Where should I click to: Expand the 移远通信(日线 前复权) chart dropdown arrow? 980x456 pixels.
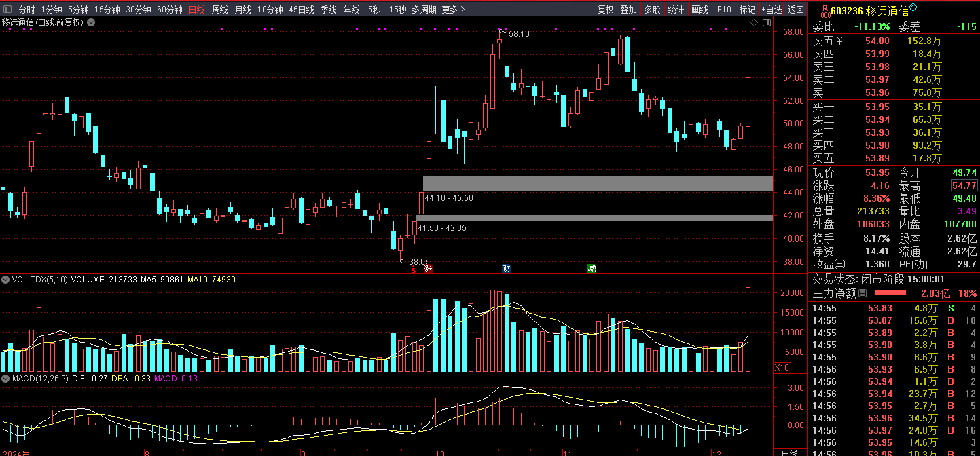[91, 22]
